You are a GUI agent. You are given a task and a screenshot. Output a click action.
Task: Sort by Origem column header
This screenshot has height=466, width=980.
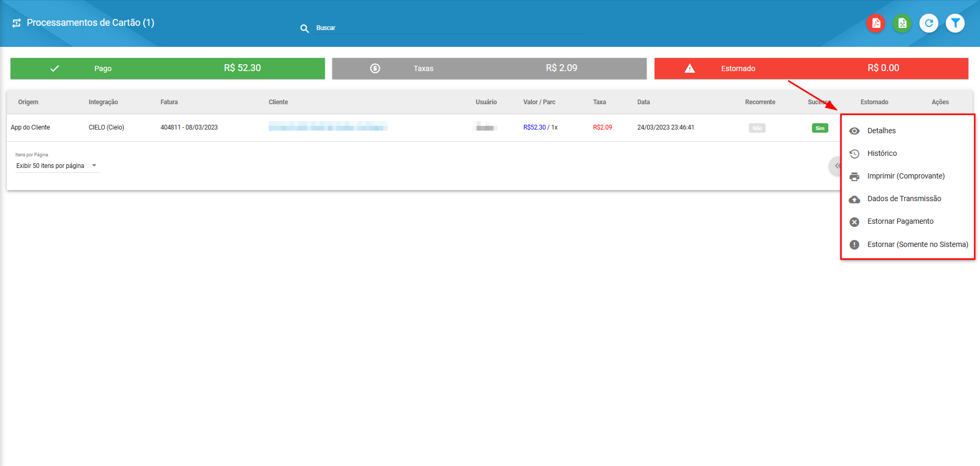tap(28, 102)
